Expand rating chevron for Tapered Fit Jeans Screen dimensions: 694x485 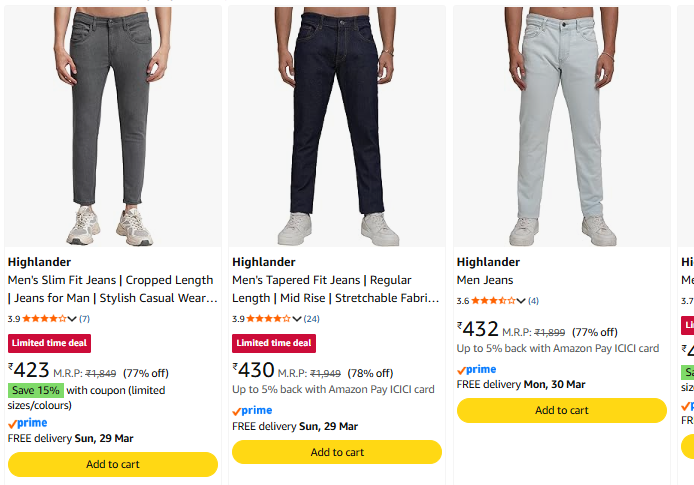tap(296, 319)
